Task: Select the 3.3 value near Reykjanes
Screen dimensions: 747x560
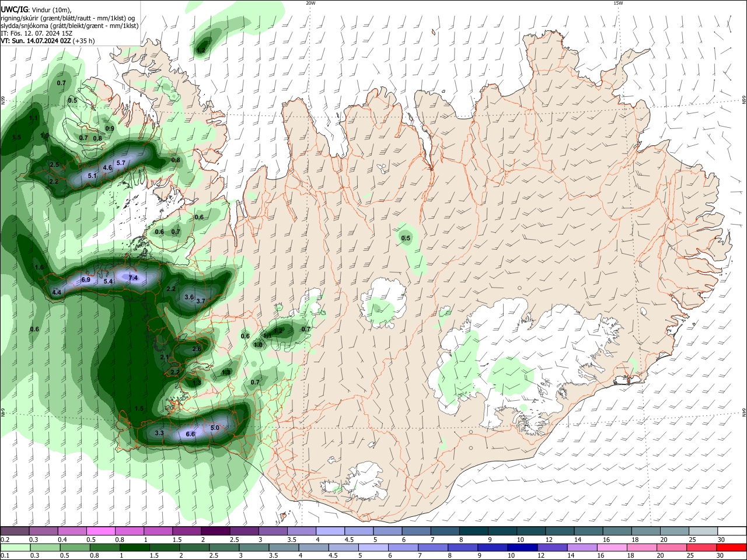Action: click(159, 433)
